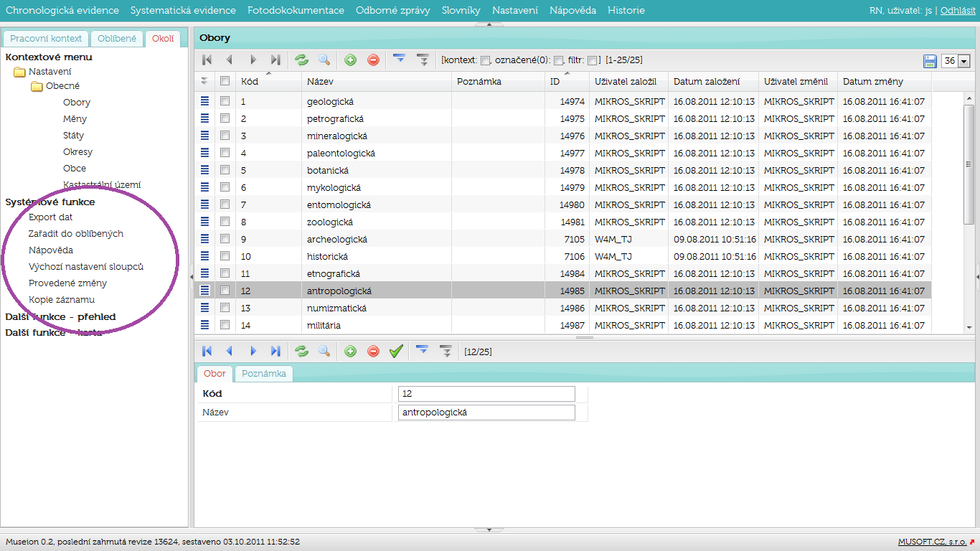Open the Fotodokumentace menu
This screenshot has height=551, width=980.
[x=296, y=10]
